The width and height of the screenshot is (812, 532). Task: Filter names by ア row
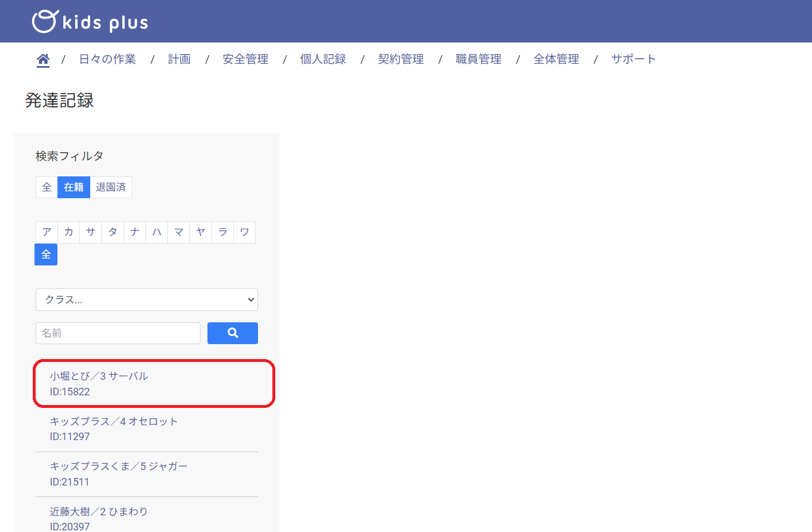pos(47,232)
